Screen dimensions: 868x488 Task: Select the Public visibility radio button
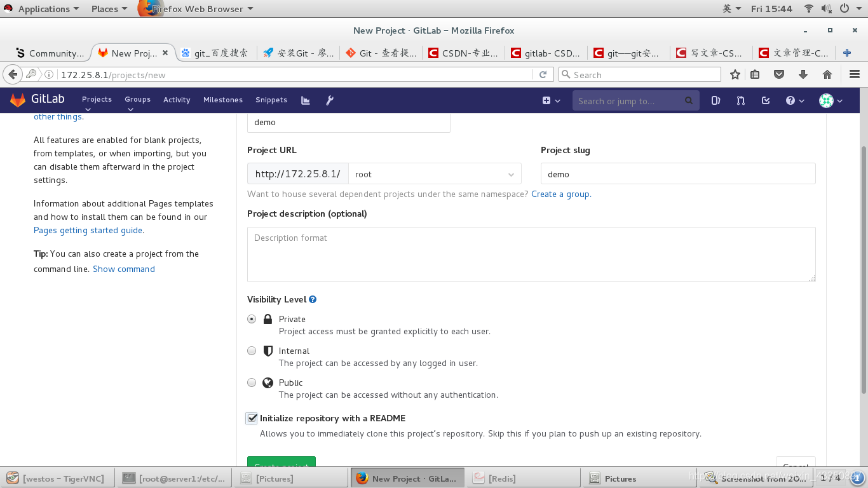(x=252, y=383)
